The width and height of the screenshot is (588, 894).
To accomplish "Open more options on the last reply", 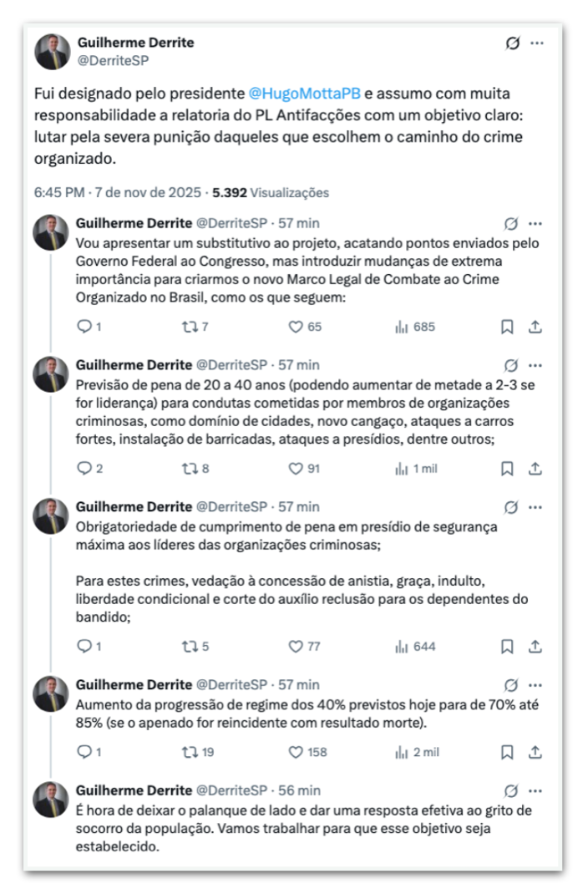I will pyautogui.click(x=536, y=790).
